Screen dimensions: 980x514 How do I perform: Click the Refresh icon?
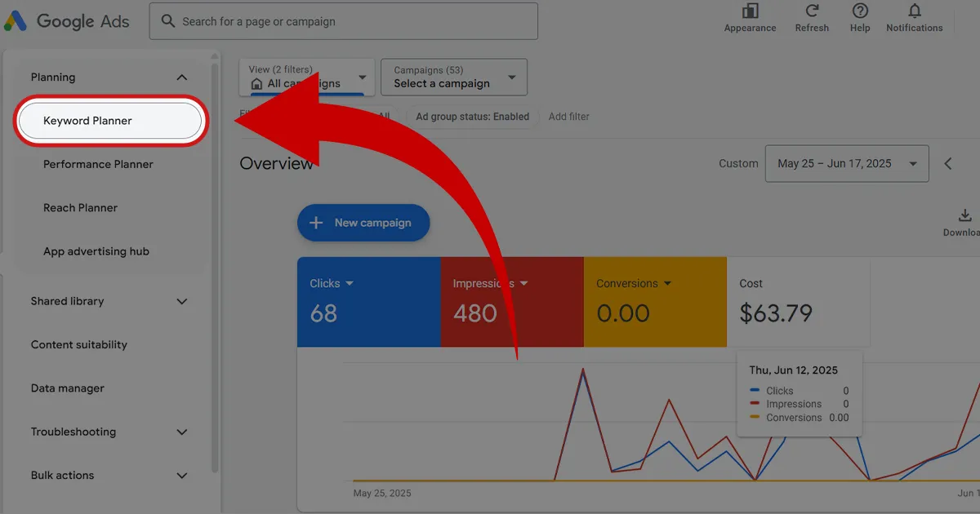tap(812, 11)
